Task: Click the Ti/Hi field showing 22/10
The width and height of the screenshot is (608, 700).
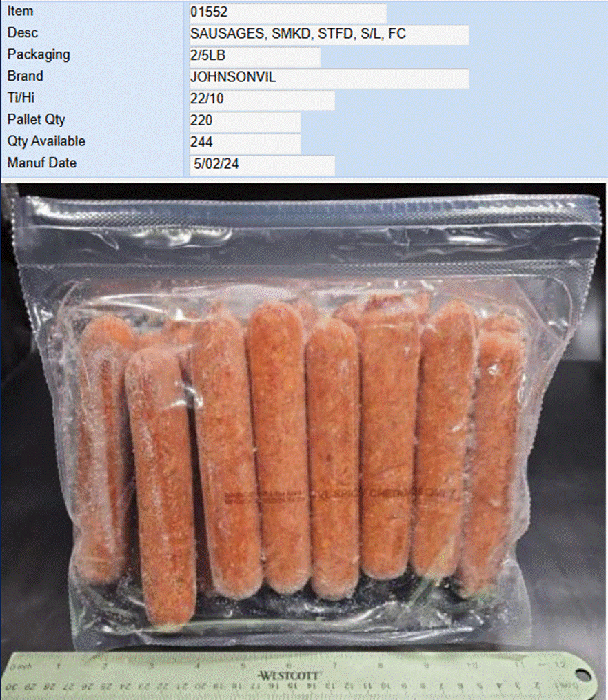Action: [x=262, y=99]
